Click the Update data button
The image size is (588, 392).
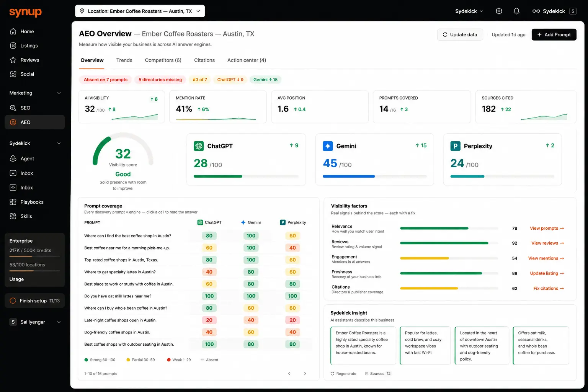[x=460, y=34]
